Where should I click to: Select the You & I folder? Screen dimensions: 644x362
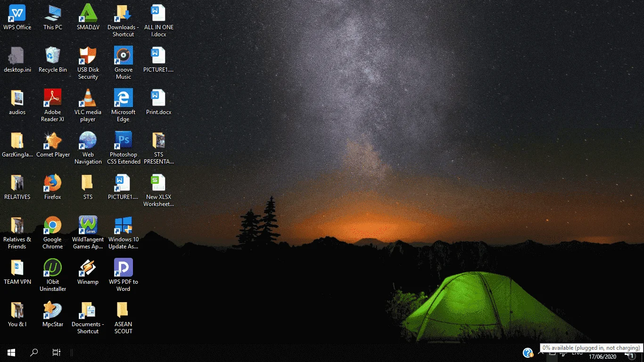pos(17,314)
